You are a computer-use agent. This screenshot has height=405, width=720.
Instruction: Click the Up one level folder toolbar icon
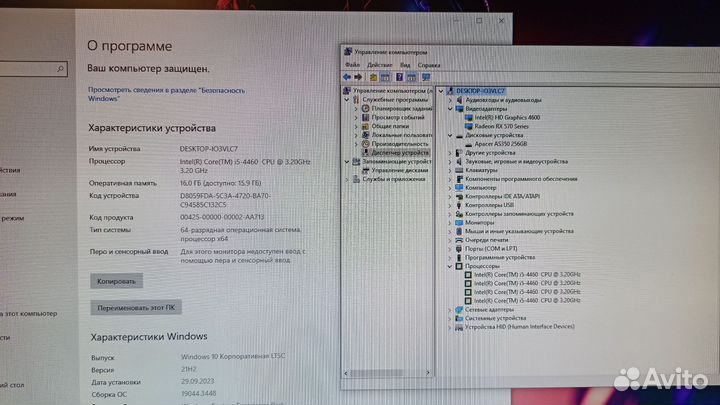pos(373,77)
